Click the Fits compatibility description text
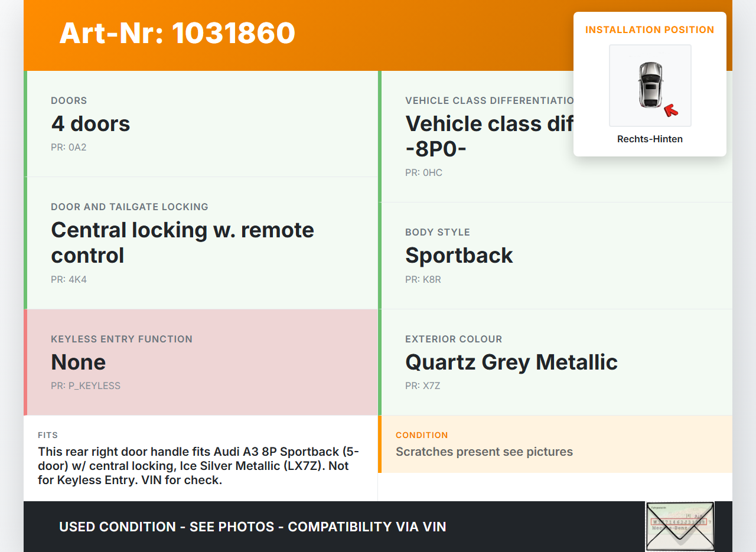The image size is (756, 552). (x=200, y=466)
